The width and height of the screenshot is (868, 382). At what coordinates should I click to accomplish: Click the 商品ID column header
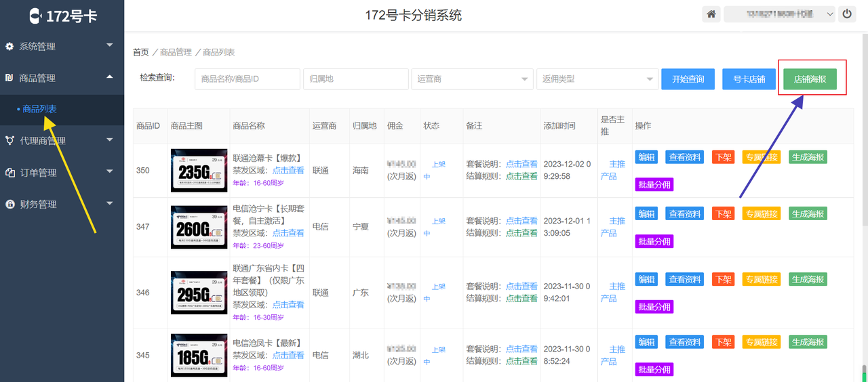pyautogui.click(x=148, y=126)
